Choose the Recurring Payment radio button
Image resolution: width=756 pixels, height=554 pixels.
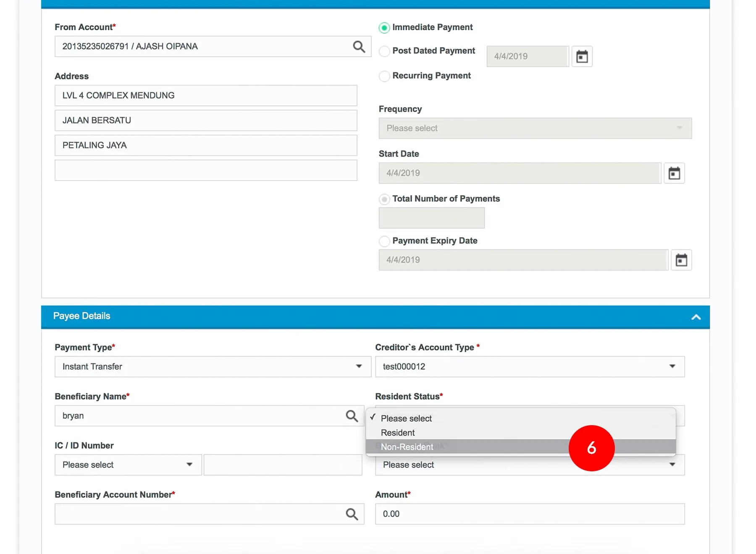pos(384,76)
